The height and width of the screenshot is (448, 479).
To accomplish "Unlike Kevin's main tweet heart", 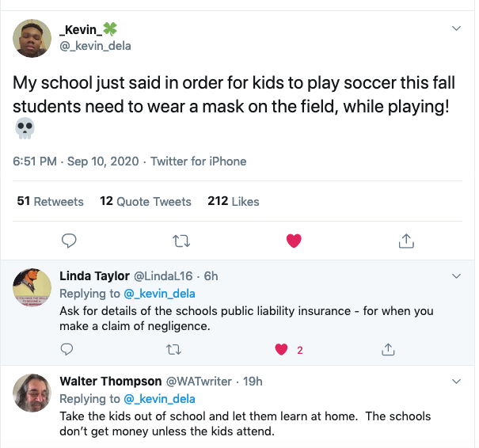I will coord(294,240).
